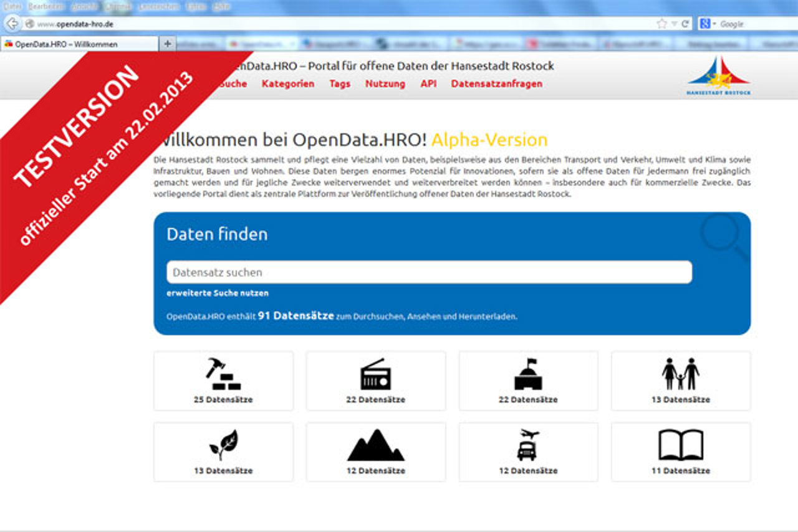Open the radio icon category card

point(376,381)
